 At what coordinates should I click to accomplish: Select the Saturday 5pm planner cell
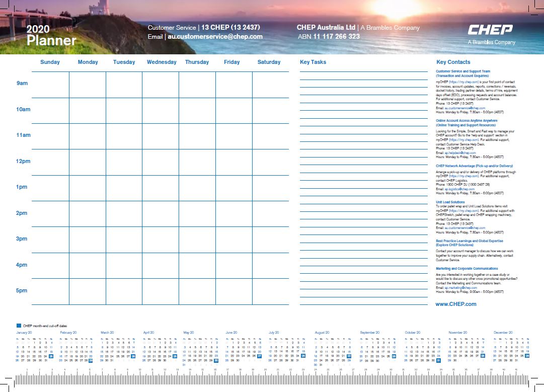270,291
